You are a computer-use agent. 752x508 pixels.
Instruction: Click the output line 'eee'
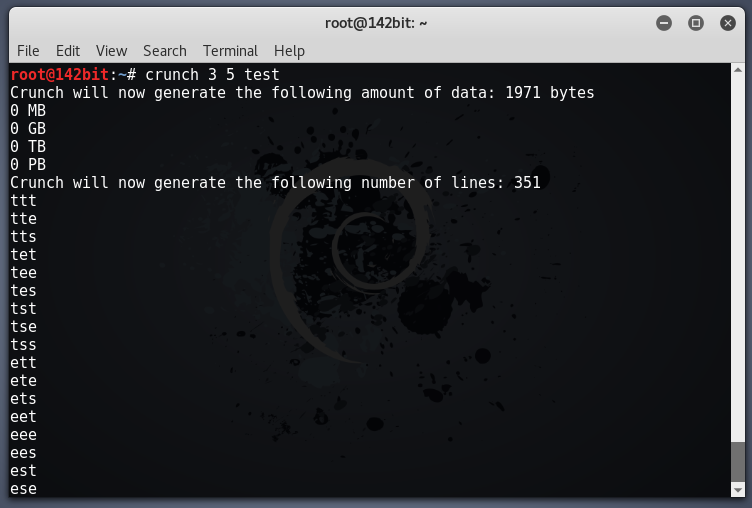click(24, 435)
